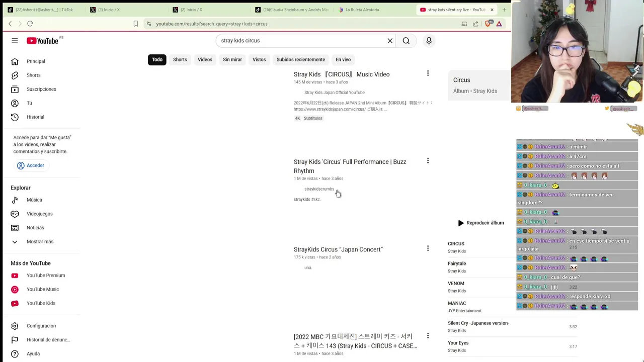The image size is (644, 362).
Task: Click the magnifying glass search button
Action: click(406, 41)
